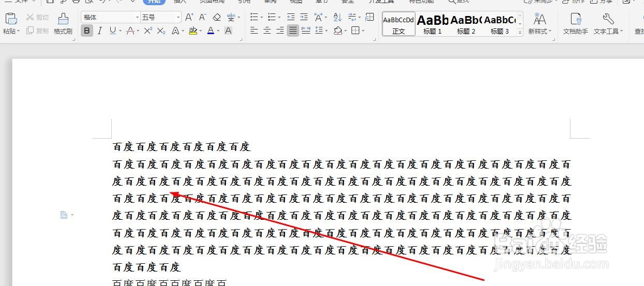
Task: Apply the font color A button
Action: pos(211,31)
